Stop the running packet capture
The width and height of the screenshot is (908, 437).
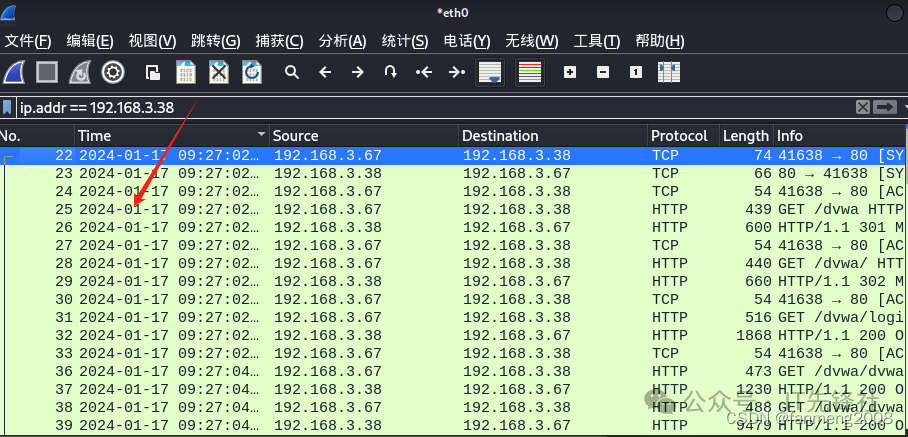[x=47, y=72]
